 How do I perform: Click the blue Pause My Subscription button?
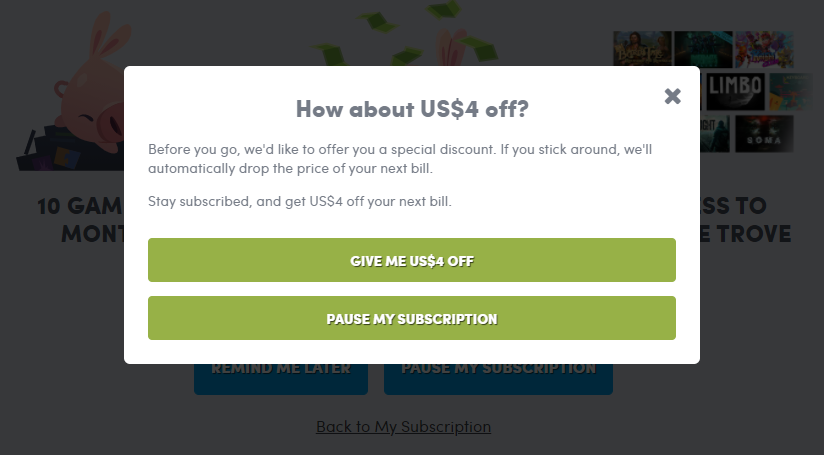tap(498, 378)
